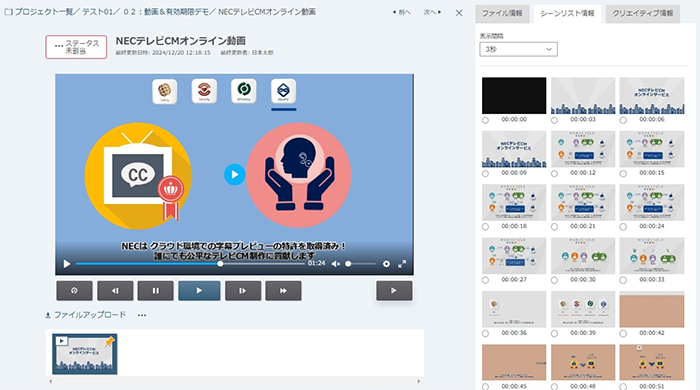Click the black scene thumbnail at 00:00:00
This screenshot has width=700, height=390.
pos(514,95)
